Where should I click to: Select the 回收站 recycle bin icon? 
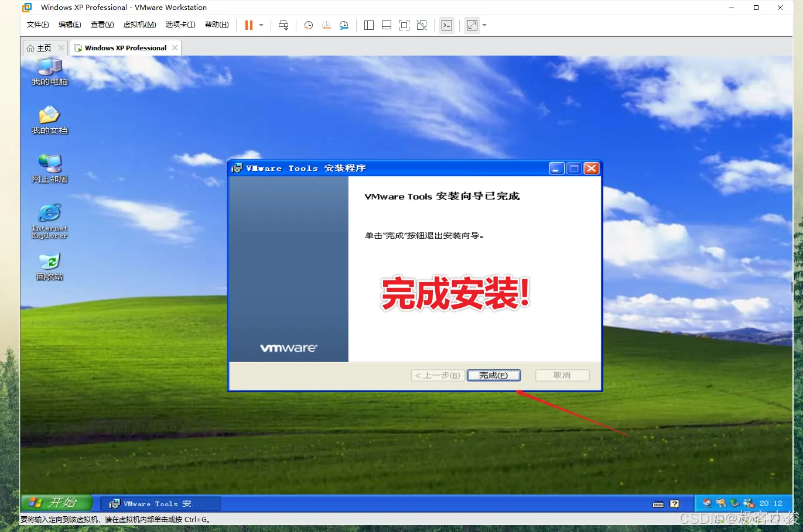[x=50, y=266]
